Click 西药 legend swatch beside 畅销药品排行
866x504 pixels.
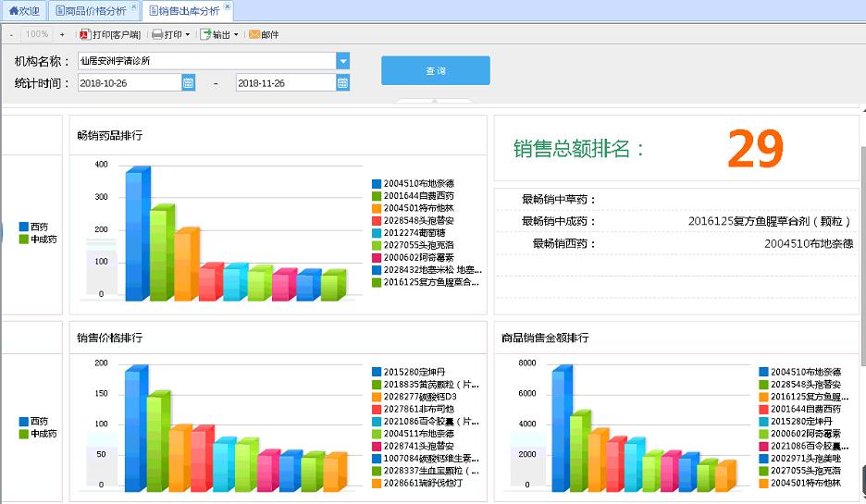(x=24, y=227)
